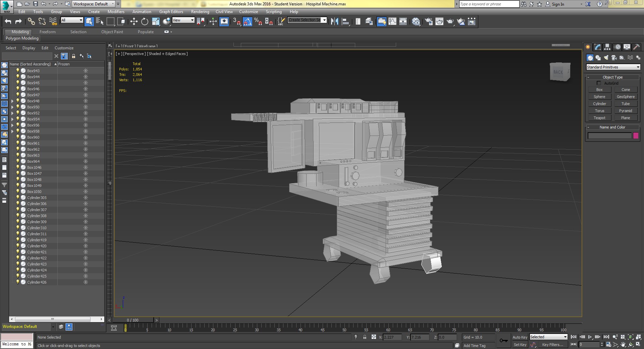The width and height of the screenshot is (644, 349).
Task: Open the Standard Primitives dropdown
Action: pos(613,67)
